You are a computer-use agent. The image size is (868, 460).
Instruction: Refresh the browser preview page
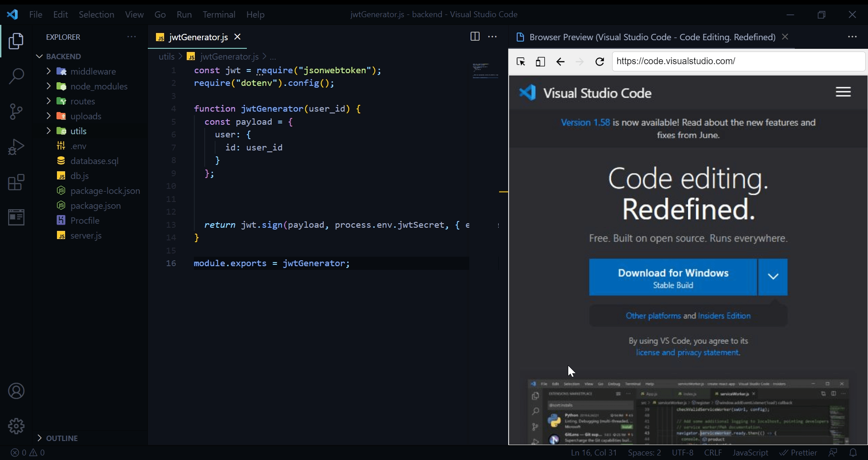pos(599,61)
